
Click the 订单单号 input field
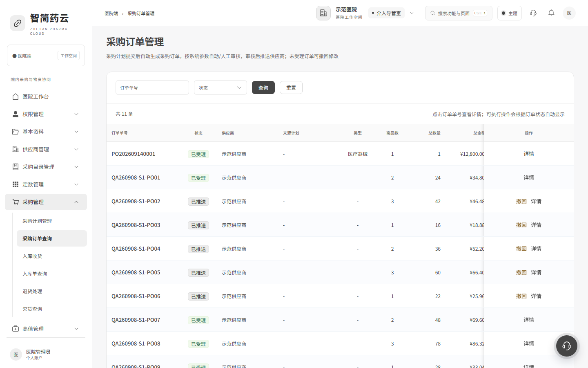pyautogui.click(x=152, y=88)
